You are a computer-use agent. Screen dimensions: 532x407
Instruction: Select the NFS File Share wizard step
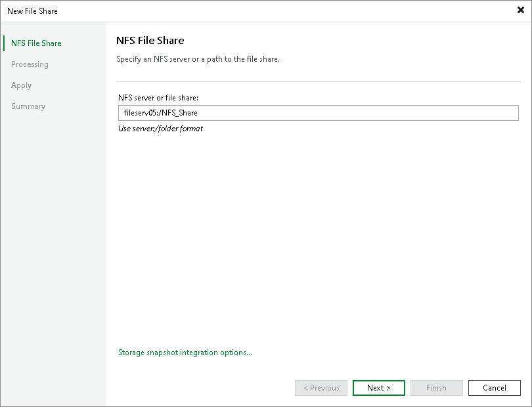(x=36, y=43)
